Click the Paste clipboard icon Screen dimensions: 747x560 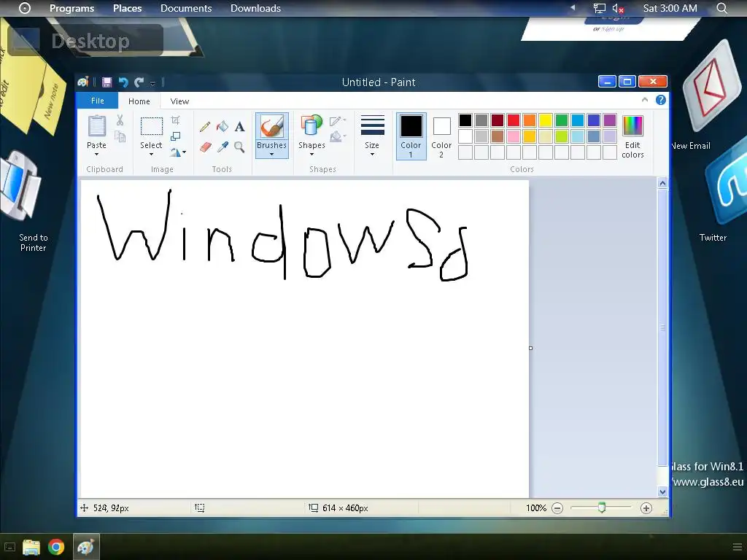(97, 126)
